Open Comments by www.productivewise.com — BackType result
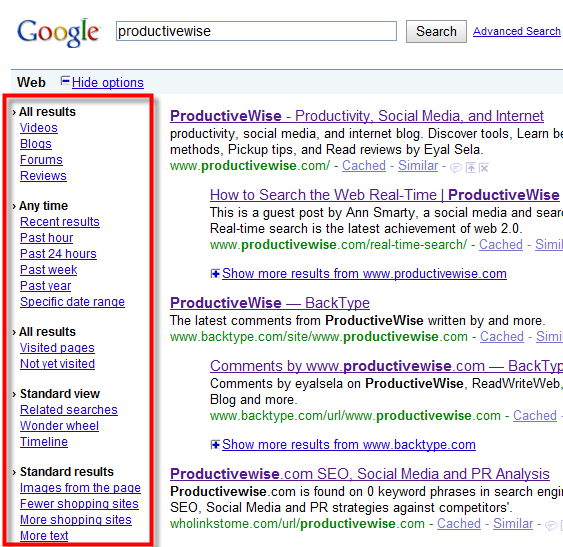The image size is (563, 547). click(386, 366)
